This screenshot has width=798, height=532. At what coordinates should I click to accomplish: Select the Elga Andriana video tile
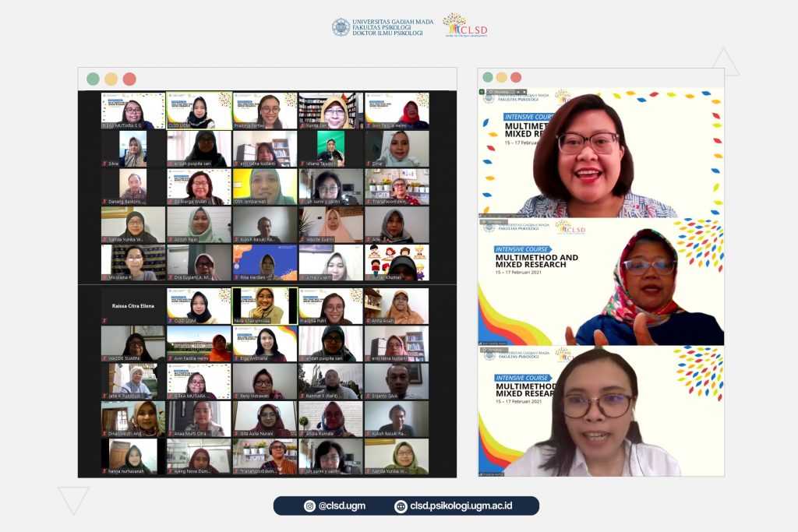coord(265,344)
